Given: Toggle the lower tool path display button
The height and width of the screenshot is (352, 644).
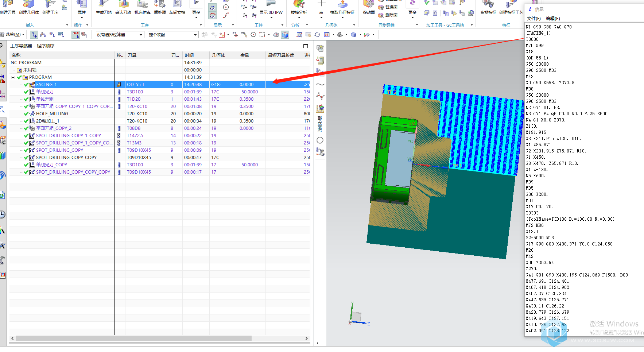Looking at the screenshot, I should [213, 16].
